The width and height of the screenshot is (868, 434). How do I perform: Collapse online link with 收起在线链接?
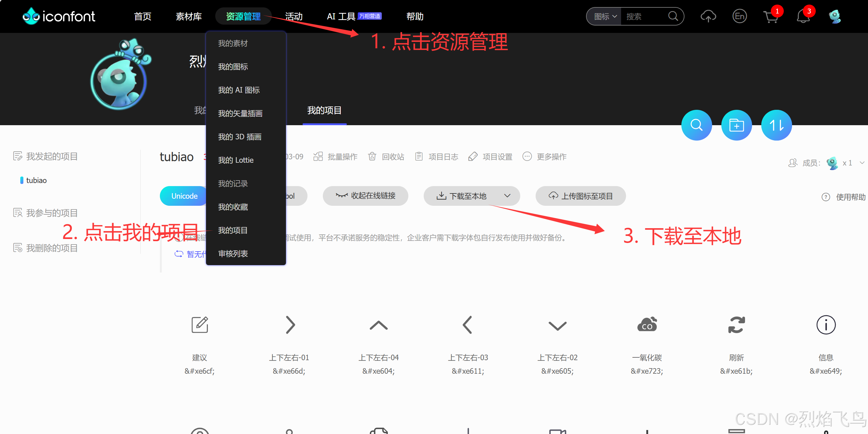click(x=365, y=196)
